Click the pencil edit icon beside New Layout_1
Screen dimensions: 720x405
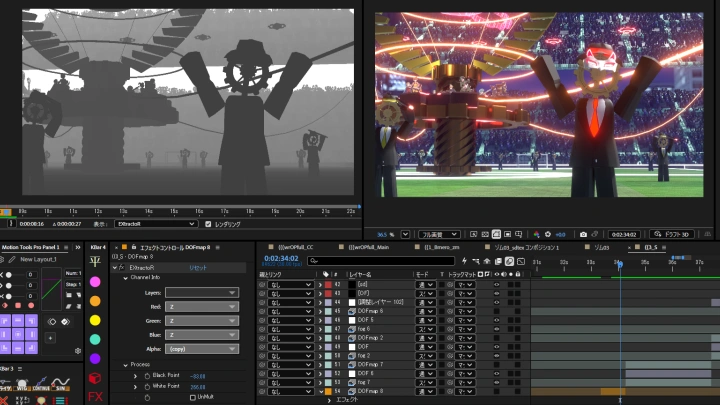[12, 259]
